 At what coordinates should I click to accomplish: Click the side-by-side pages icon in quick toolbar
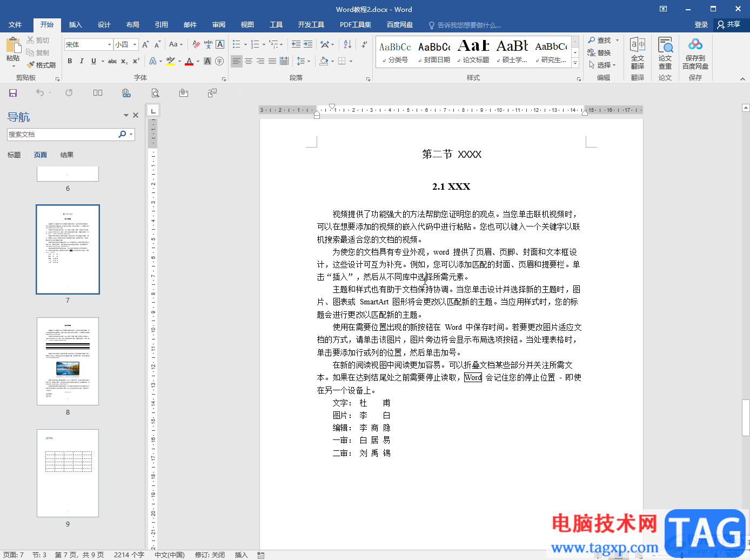click(98, 93)
